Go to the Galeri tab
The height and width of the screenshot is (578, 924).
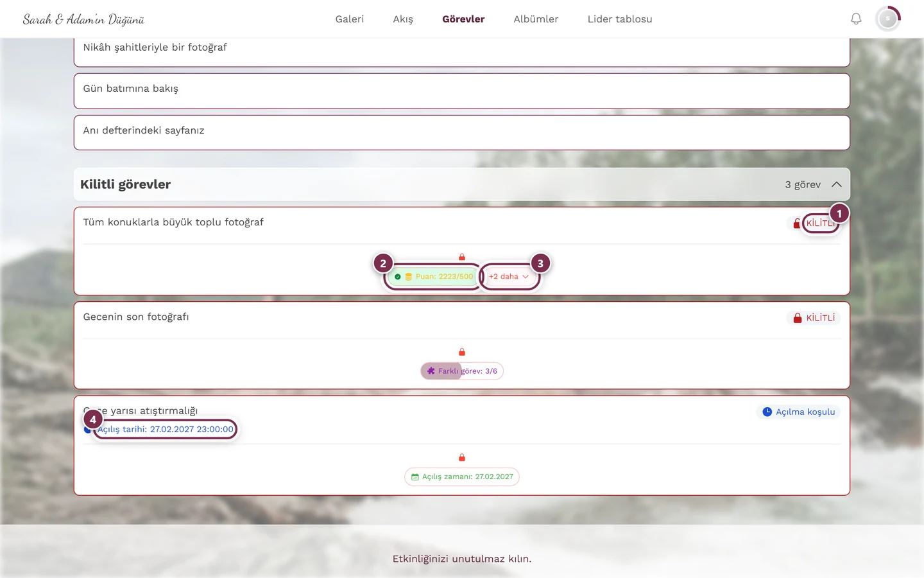350,19
